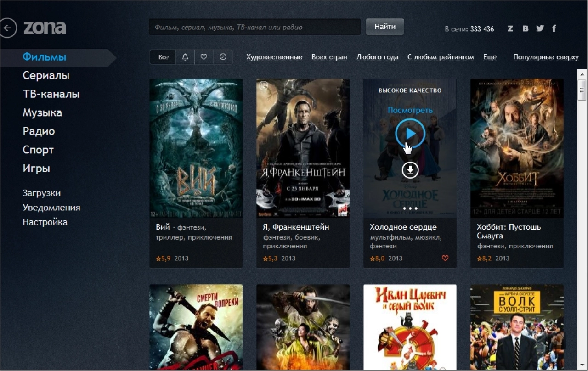Viewport: 588px width, 371px height.
Task: Open the three-dots menu on Холодное сердце poster
Action: (410, 208)
